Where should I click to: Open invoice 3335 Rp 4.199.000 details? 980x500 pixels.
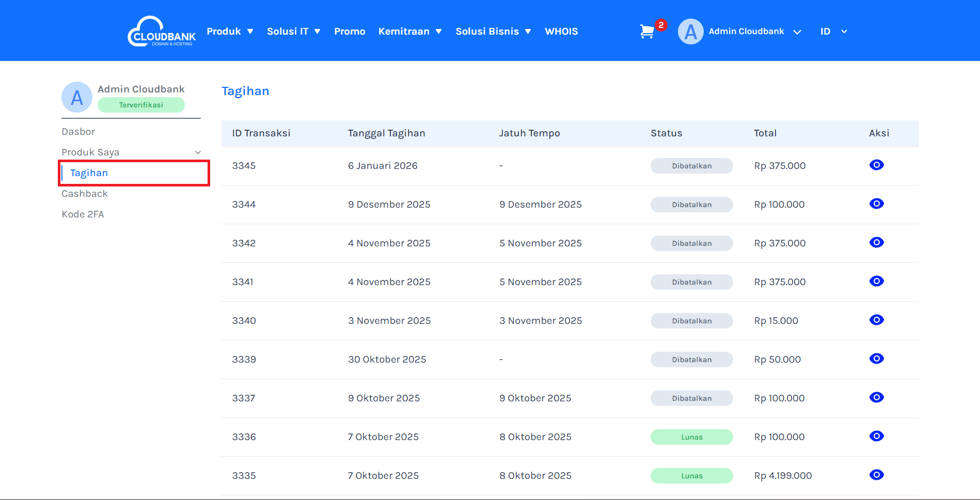(x=876, y=475)
